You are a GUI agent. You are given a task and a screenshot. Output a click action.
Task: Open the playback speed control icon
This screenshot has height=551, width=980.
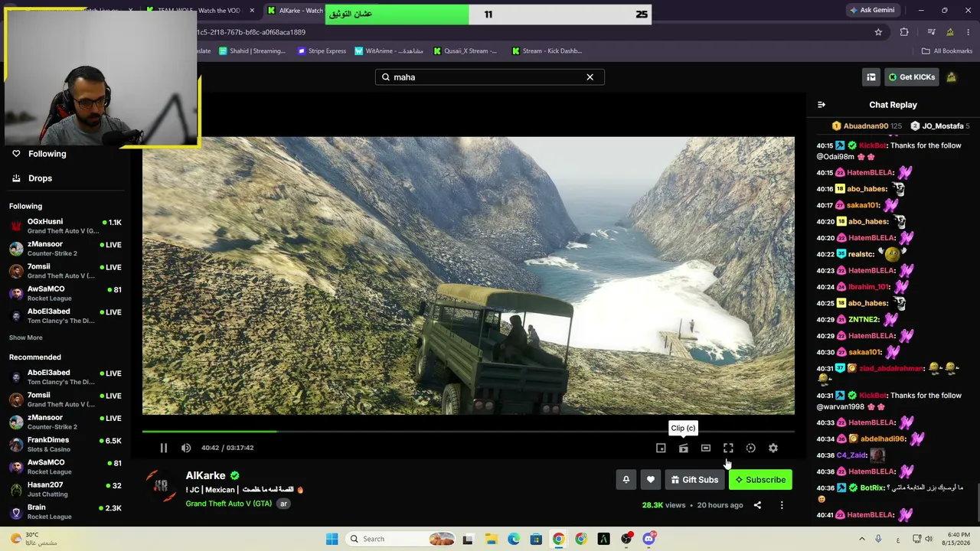751,448
